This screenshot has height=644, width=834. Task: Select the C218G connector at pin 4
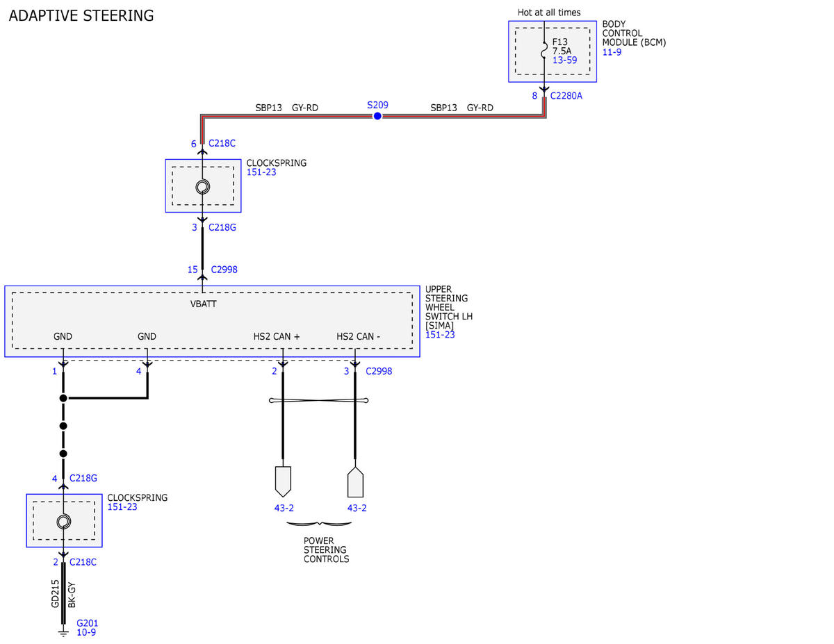(83, 478)
